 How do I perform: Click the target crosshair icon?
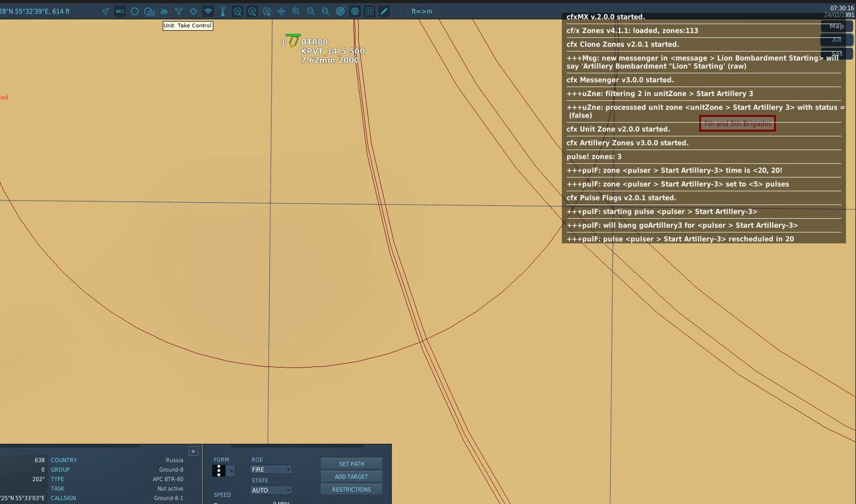coord(193,11)
